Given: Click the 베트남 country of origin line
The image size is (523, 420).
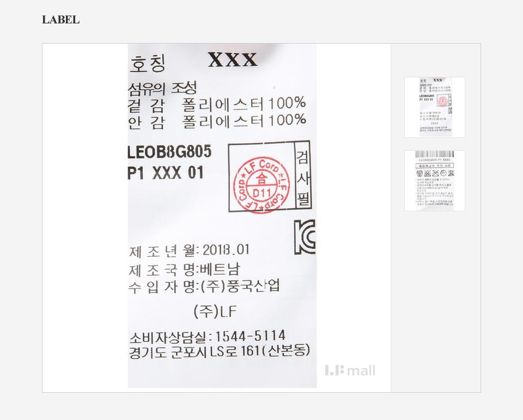Looking at the screenshot, I should pos(185,270).
